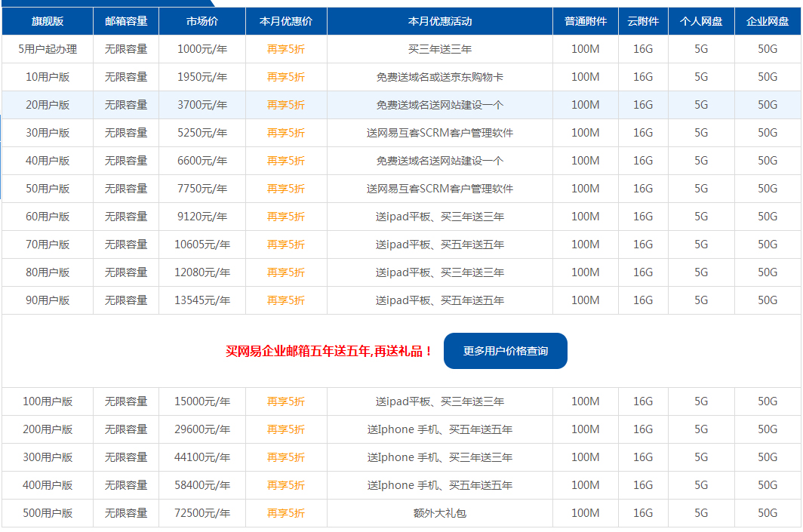
Task: Click the 买三年送三年 promotion cell
Action: click(440, 49)
